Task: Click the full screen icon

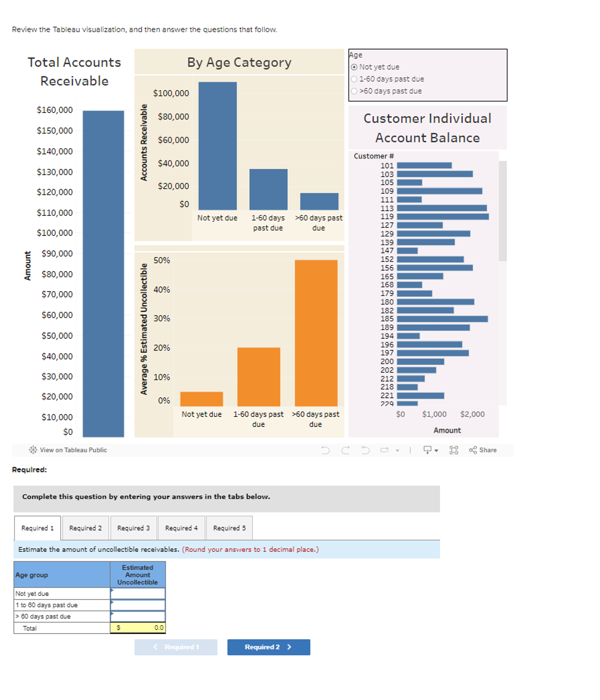Action: pos(454,450)
